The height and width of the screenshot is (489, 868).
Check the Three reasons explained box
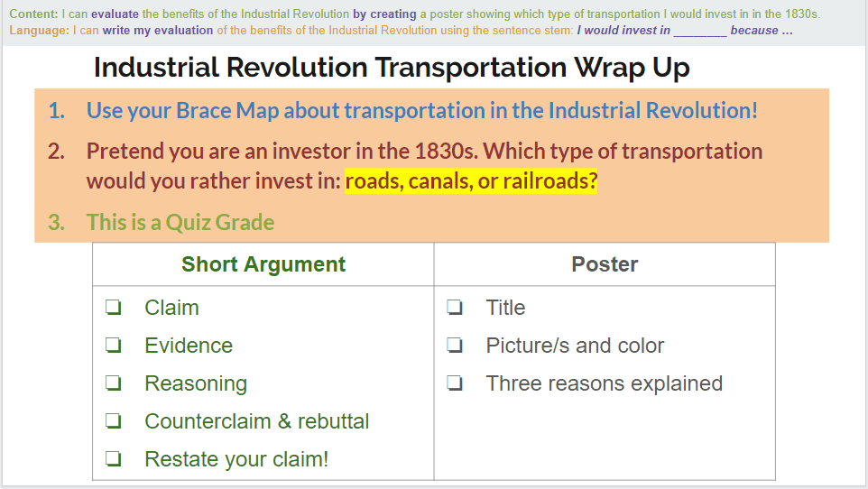pos(455,383)
